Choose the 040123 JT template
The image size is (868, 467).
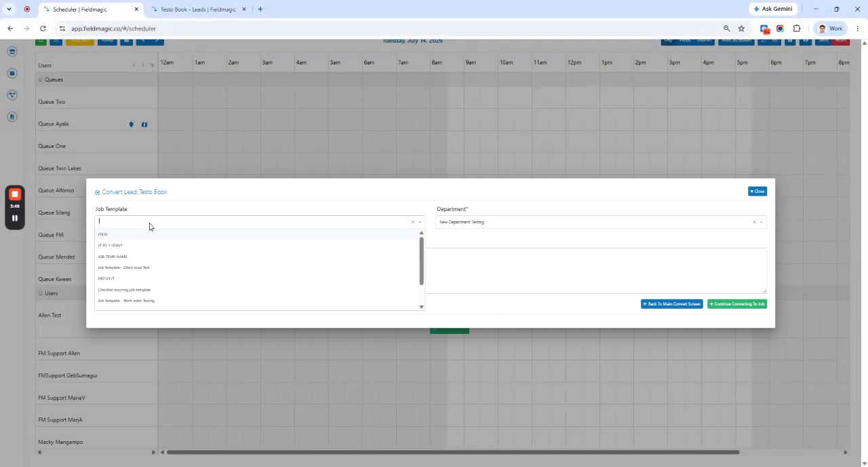click(257, 278)
